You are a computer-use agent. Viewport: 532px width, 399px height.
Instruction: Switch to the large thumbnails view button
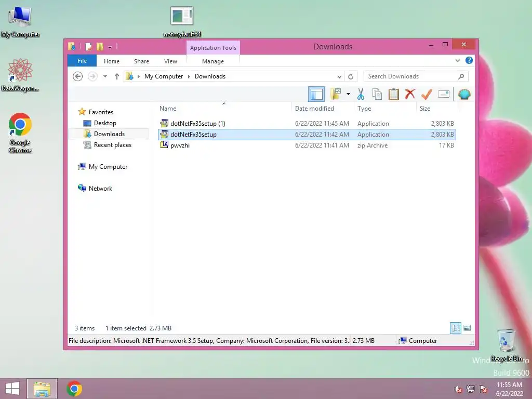(467, 328)
